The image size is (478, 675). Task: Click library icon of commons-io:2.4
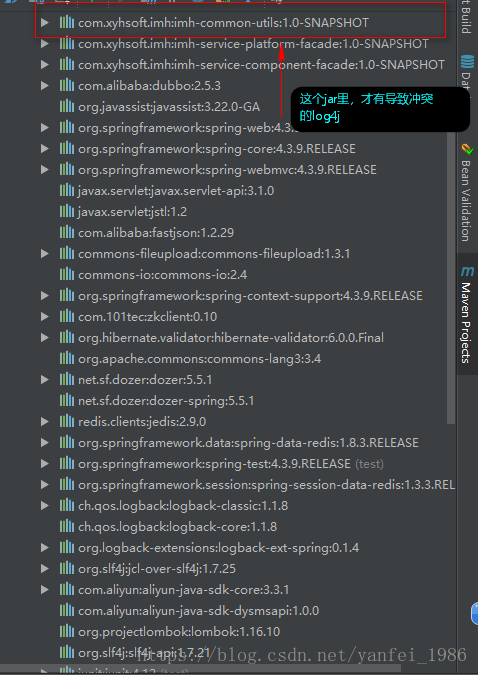coord(67,275)
